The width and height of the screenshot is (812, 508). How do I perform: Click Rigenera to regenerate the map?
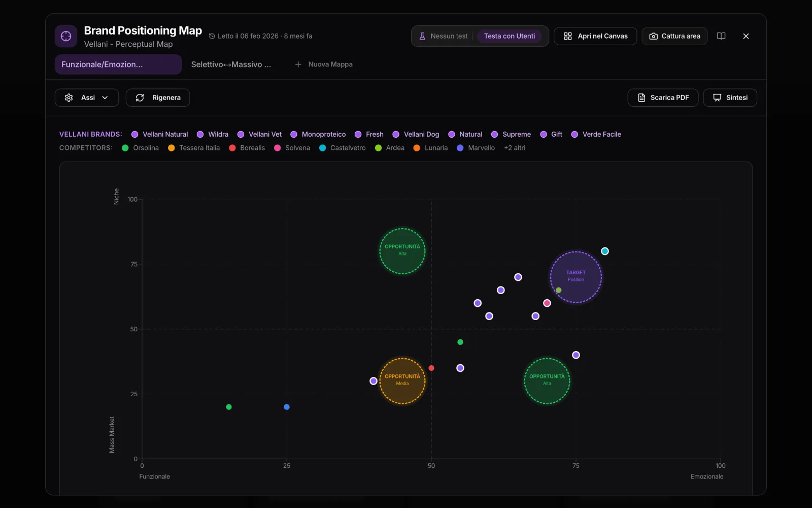point(158,98)
